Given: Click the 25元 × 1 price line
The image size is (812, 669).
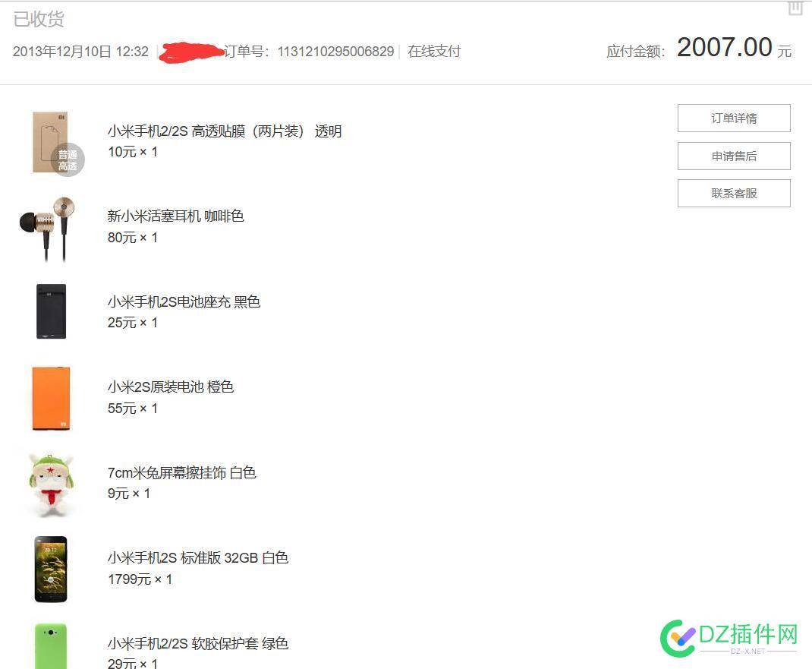Looking at the screenshot, I should (133, 323).
